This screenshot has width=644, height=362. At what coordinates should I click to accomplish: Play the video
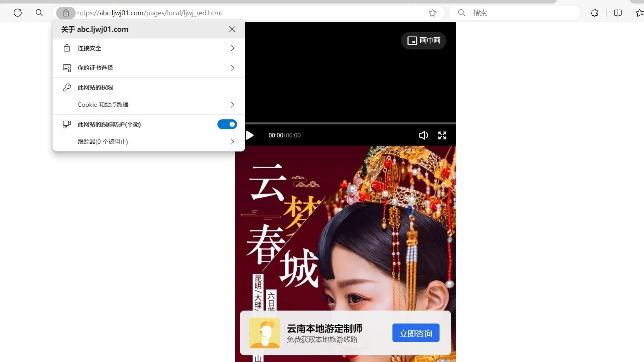(250, 135)
